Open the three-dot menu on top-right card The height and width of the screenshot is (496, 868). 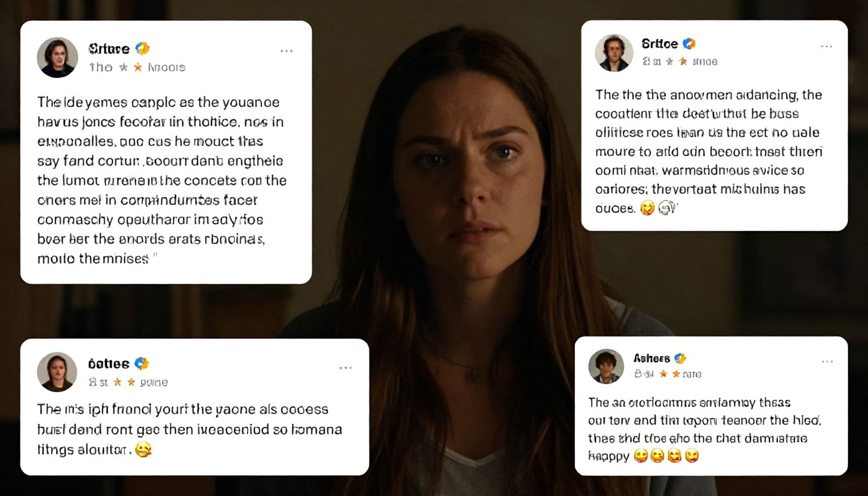click(826, 46)
